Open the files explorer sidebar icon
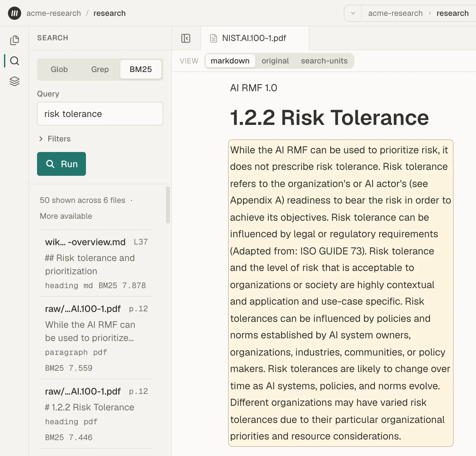The height and width of the screenshot is (456, 476). click(15, 40)
